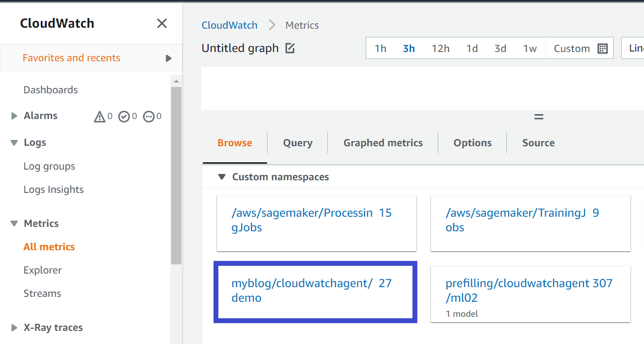The width and height of the screenshot is (644, 344).
Task: Click the sidebar scroll up arrow
Action: tap(176, 81)
